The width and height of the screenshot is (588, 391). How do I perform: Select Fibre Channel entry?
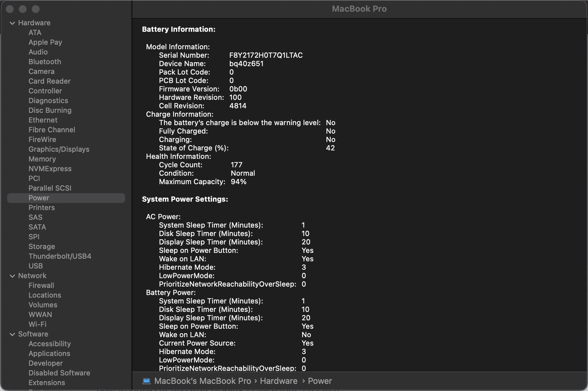coord(52,130)
